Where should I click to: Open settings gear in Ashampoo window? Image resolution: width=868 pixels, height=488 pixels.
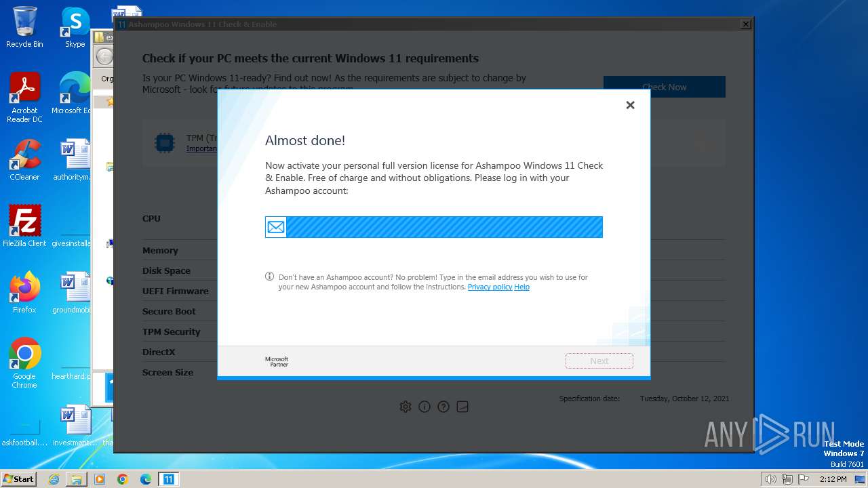(x=406, y=407)
